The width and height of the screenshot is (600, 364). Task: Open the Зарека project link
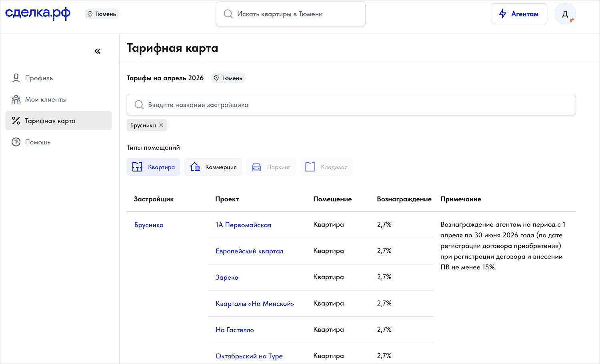(x=227, y=277)
